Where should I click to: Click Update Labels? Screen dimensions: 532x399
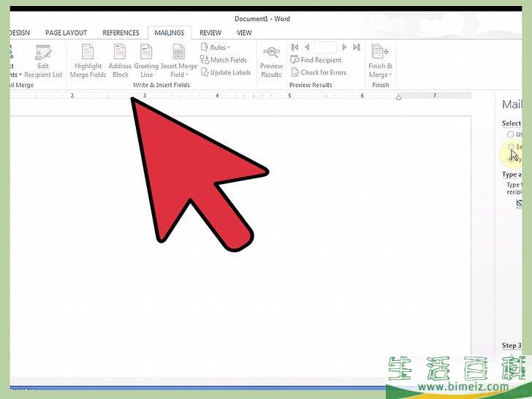point(226,72)
